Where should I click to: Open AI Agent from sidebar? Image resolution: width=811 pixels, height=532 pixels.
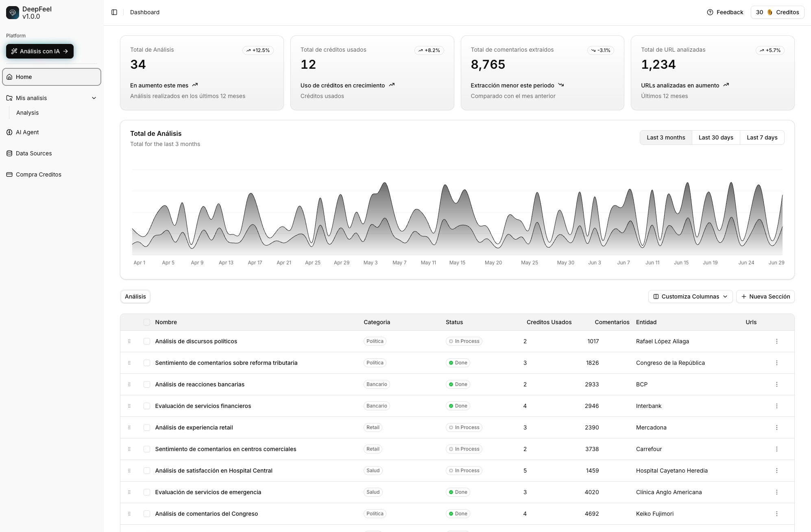tap(27, 132)
